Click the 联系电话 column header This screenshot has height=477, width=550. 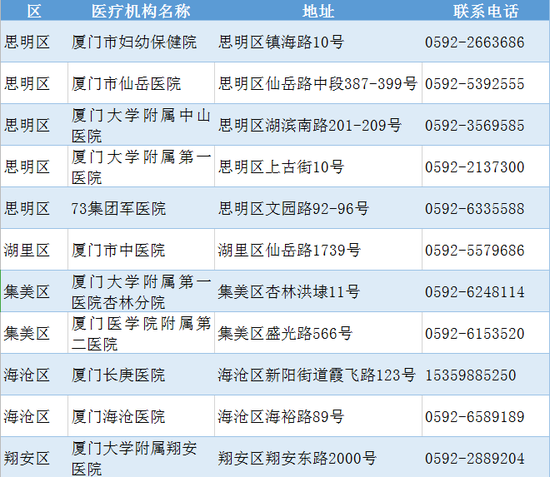pyautogui.click(x=486, y=11)
